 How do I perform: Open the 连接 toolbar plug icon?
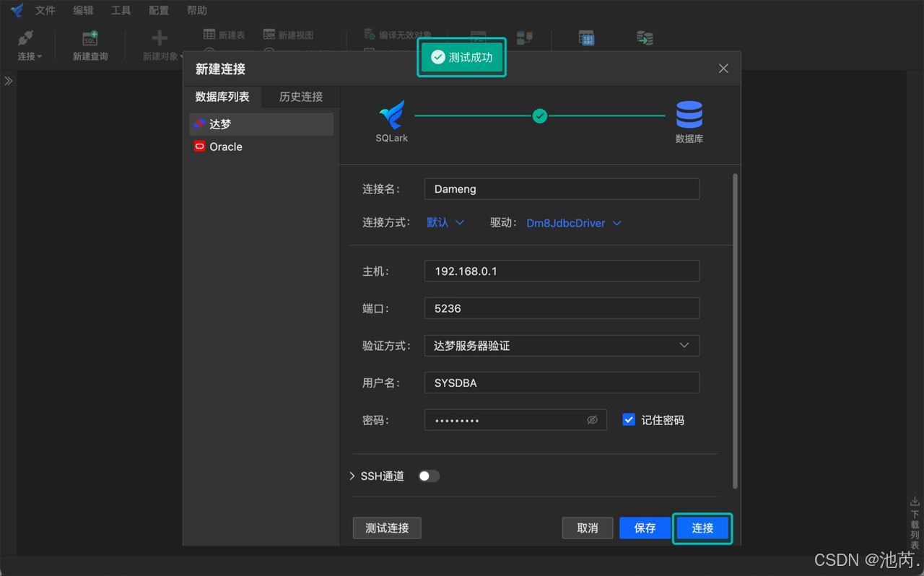click(26, 39)
